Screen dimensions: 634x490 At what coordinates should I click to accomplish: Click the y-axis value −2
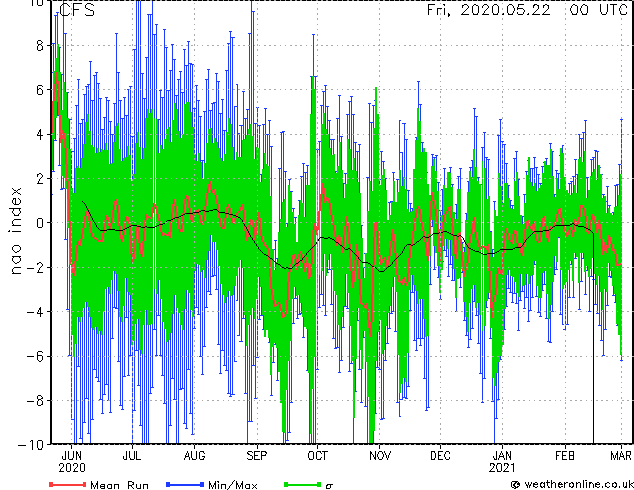point(35,267)
